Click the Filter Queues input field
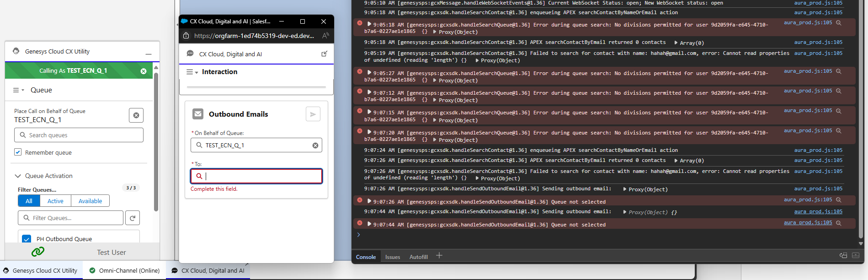The height and width of the screenshot is (280, 868). [71, 218]
